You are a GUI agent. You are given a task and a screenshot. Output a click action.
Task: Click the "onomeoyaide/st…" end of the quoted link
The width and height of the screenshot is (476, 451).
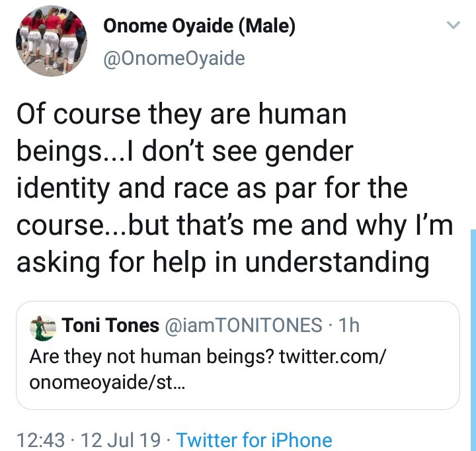click(x=107, y=383)
